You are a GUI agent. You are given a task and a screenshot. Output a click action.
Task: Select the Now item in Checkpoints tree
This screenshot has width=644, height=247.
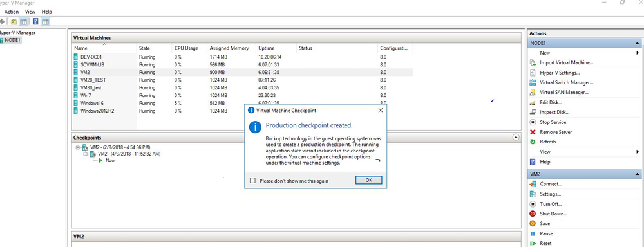point(110,160)
